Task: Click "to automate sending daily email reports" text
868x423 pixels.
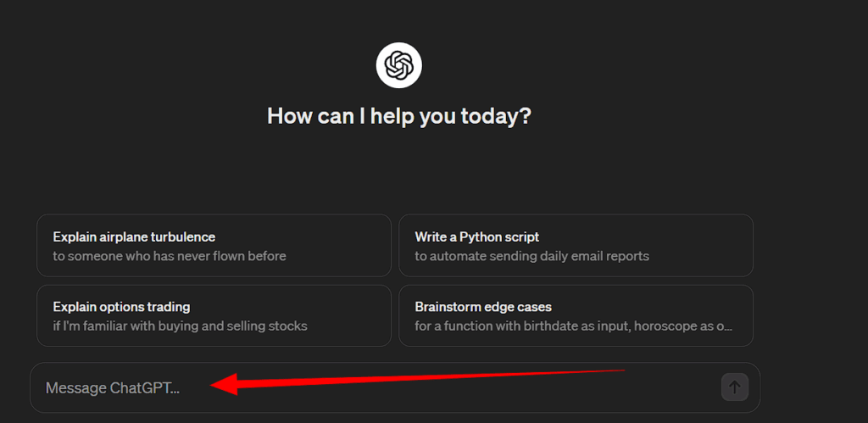Action: pos(531,256)
